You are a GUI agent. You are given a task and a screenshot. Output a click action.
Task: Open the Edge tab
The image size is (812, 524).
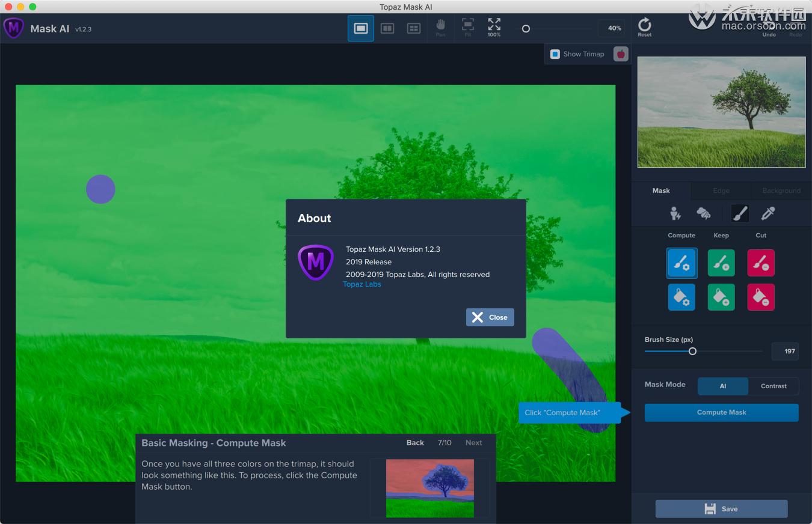(x=721, y=190)
